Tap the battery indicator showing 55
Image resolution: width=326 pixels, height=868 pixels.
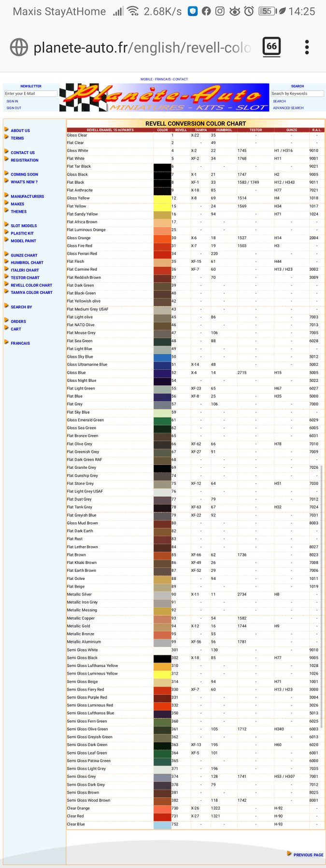click(268, 11)
